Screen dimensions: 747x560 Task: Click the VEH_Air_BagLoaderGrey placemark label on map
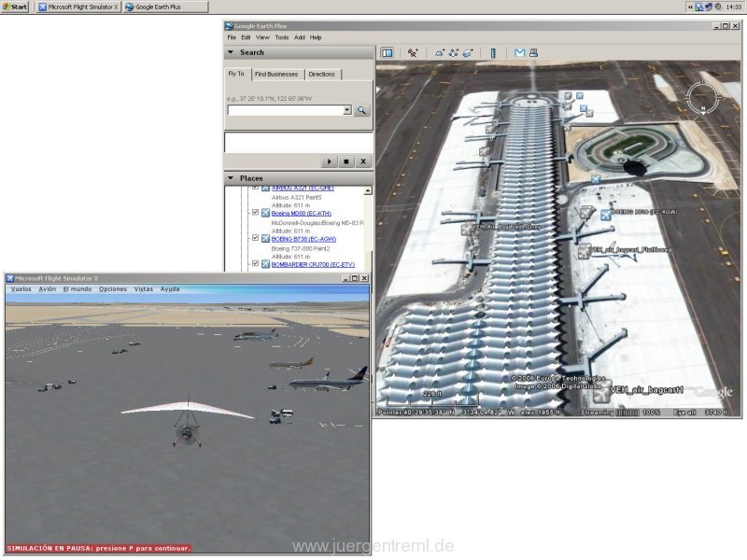pos(507,227)
